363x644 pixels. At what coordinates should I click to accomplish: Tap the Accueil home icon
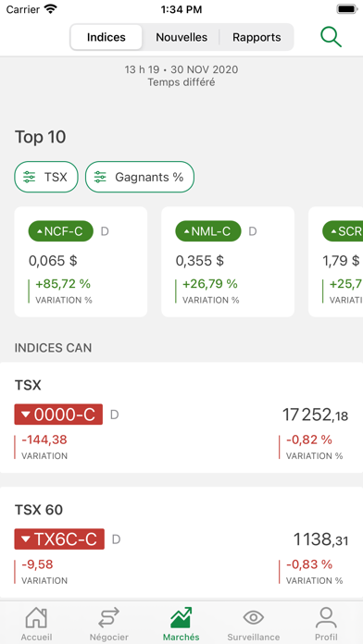pos(37,618)
